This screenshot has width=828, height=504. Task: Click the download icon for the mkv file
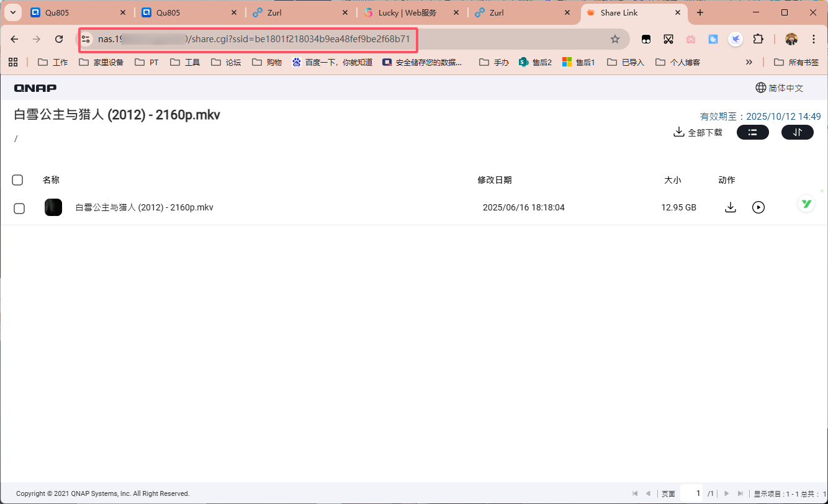coord(731,207)
